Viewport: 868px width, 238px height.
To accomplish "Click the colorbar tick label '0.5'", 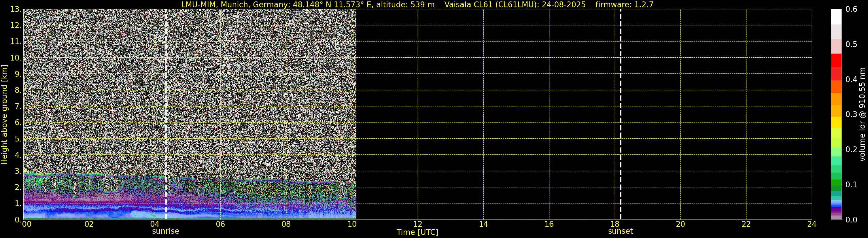I will coord(852,44).
